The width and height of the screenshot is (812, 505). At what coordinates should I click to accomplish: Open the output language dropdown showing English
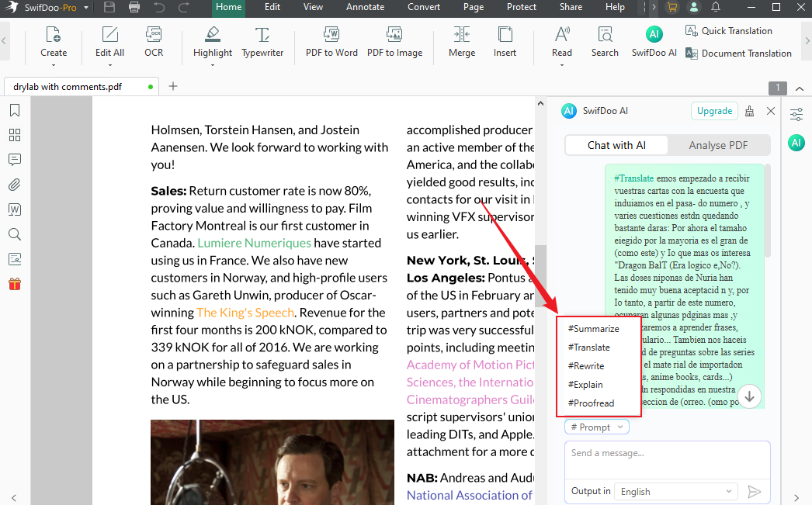click(x=675, y=491)
